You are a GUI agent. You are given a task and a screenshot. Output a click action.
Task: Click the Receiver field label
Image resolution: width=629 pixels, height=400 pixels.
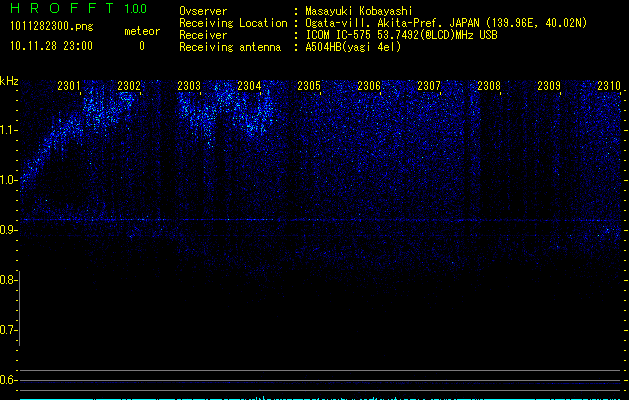coord(203,35)
